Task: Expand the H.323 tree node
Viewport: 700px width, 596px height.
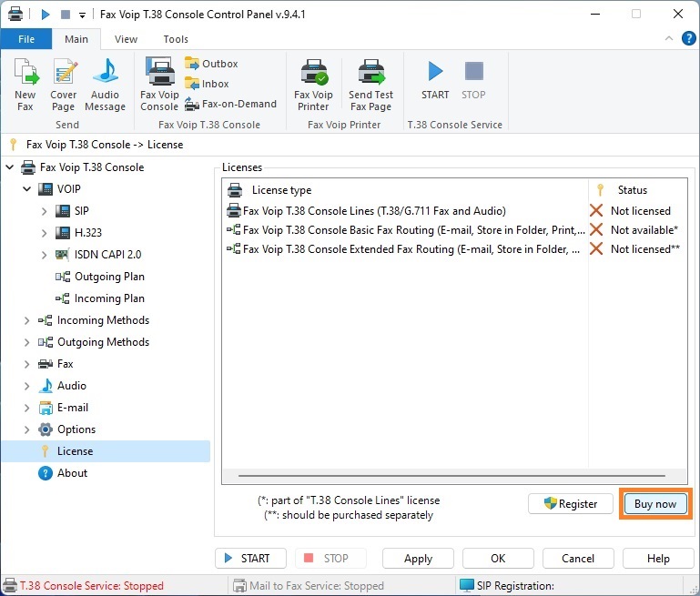Action: point(44,233)
